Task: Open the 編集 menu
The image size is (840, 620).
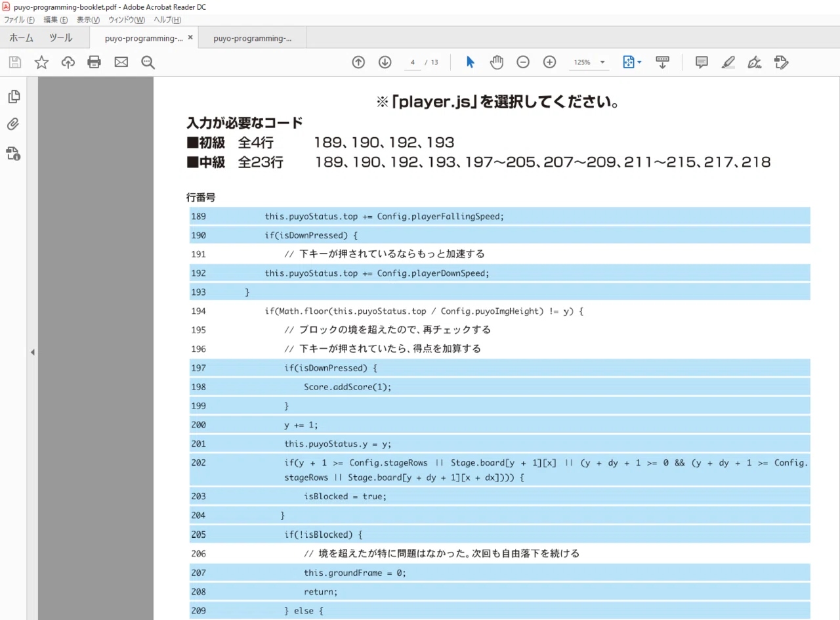Action: point(56,20)
